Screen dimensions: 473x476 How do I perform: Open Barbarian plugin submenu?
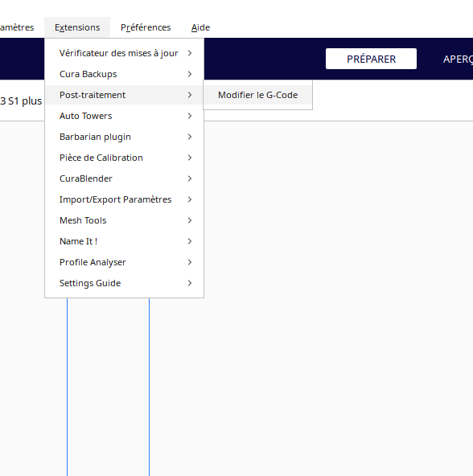coord(124,137)
